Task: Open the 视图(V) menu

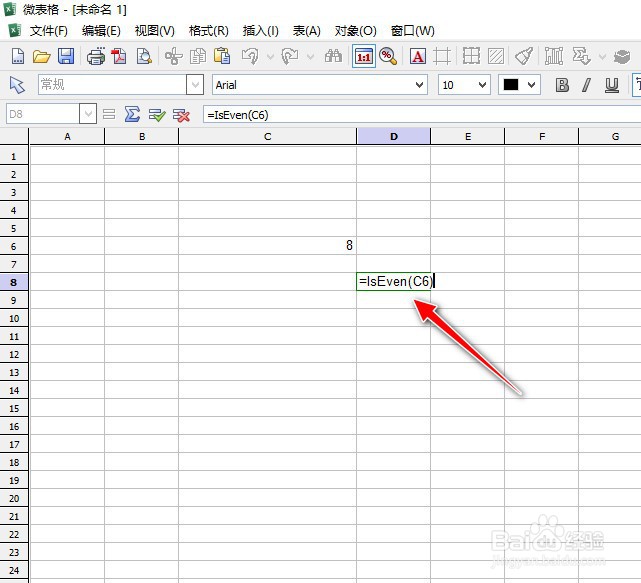Action: [x=155, y=31]
